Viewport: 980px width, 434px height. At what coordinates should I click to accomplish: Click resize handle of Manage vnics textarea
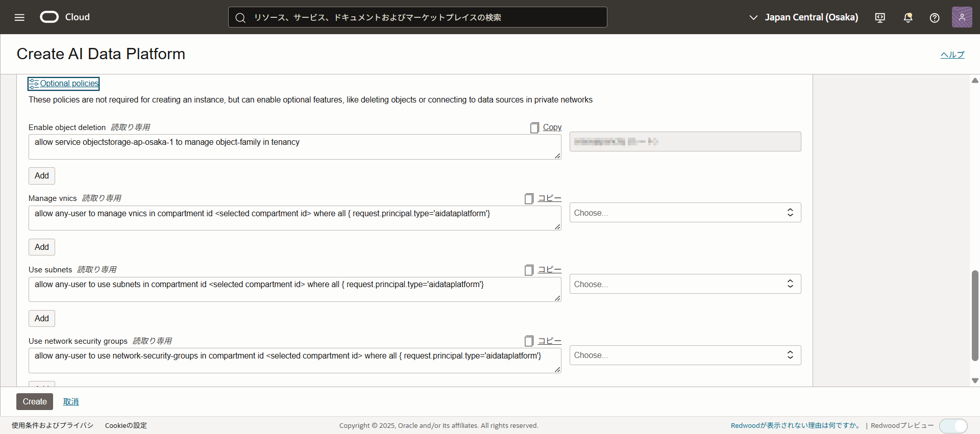557,227
